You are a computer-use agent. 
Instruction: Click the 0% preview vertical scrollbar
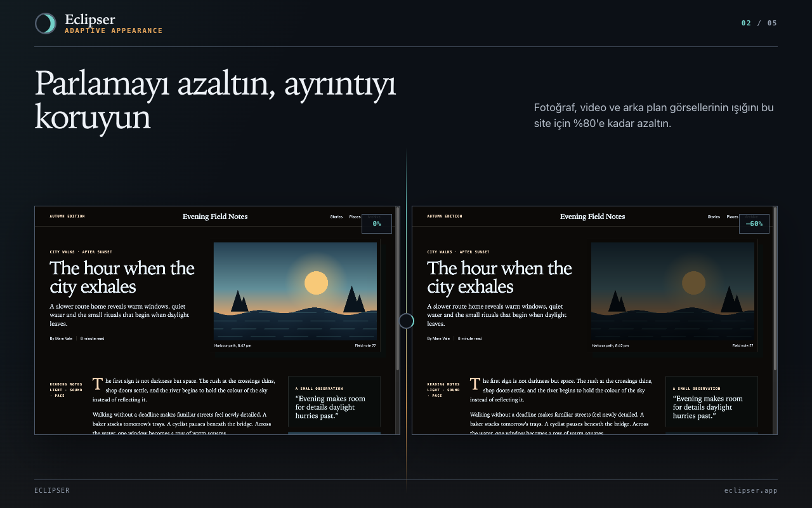pyautogui.click(x=398, y=320)
